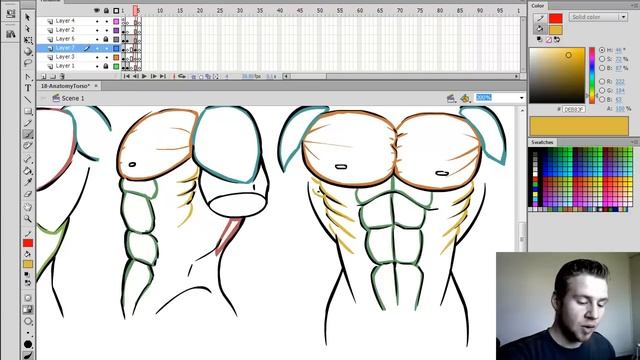640x360 pixels.
Task: Go to last frame button
Action: pos(162,76)
